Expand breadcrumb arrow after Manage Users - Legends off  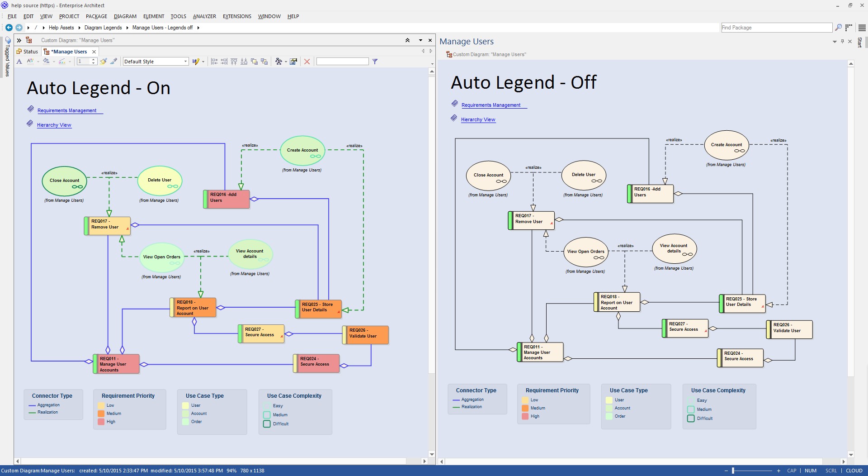click(198, 28)
